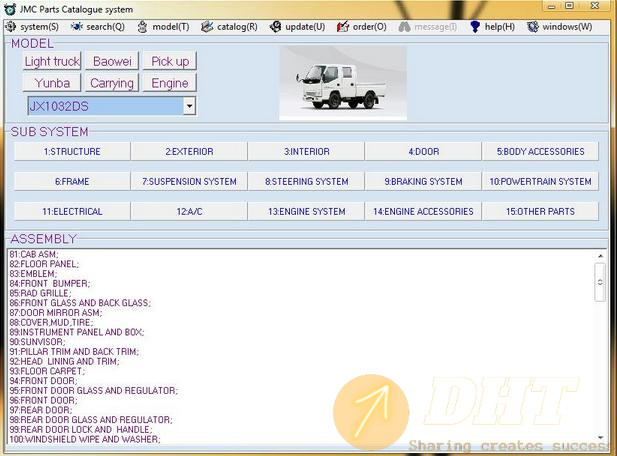The height and width of the screenshot is (456, 617).
Task: Open the 6:FRAME sub system
Action: click(x=72, y=181)
